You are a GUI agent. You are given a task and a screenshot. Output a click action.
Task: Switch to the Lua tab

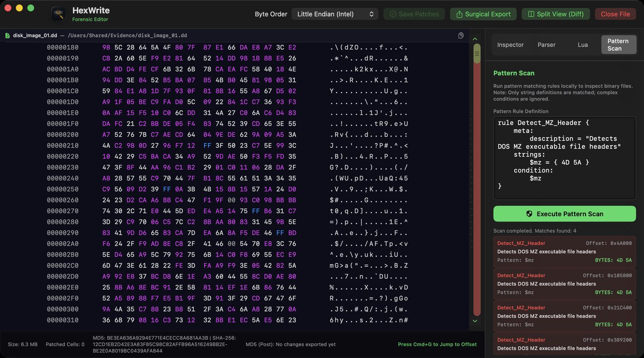583,45
